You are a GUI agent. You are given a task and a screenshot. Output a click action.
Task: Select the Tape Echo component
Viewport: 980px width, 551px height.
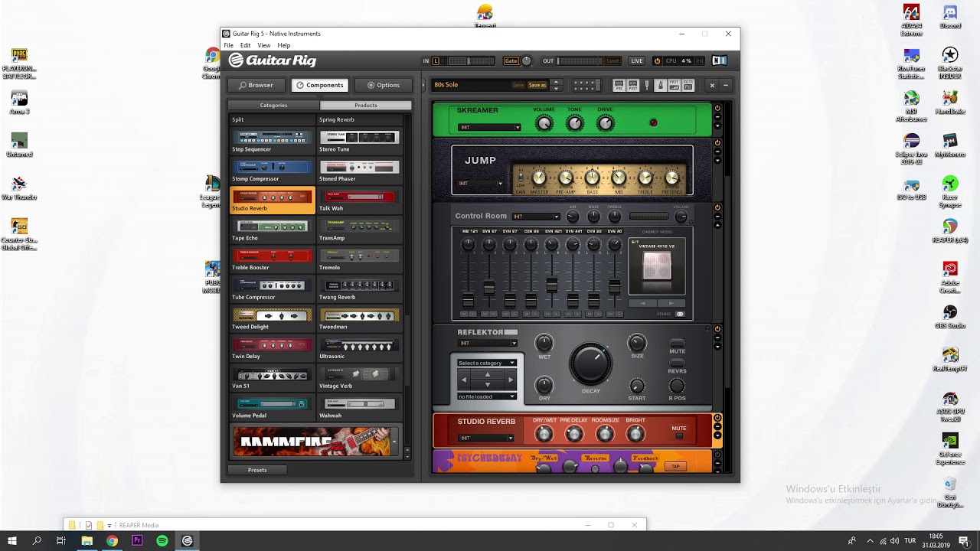click(x=273, y=230)
